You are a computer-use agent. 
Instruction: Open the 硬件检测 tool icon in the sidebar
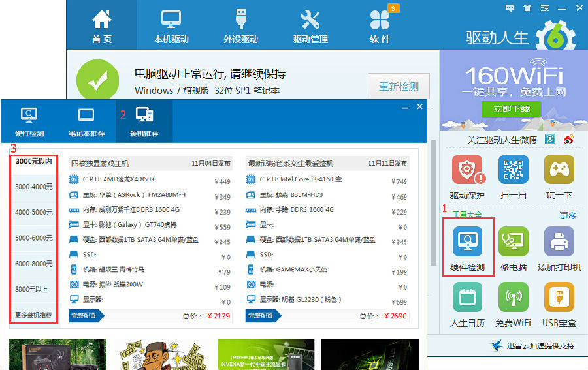[467, 241]
